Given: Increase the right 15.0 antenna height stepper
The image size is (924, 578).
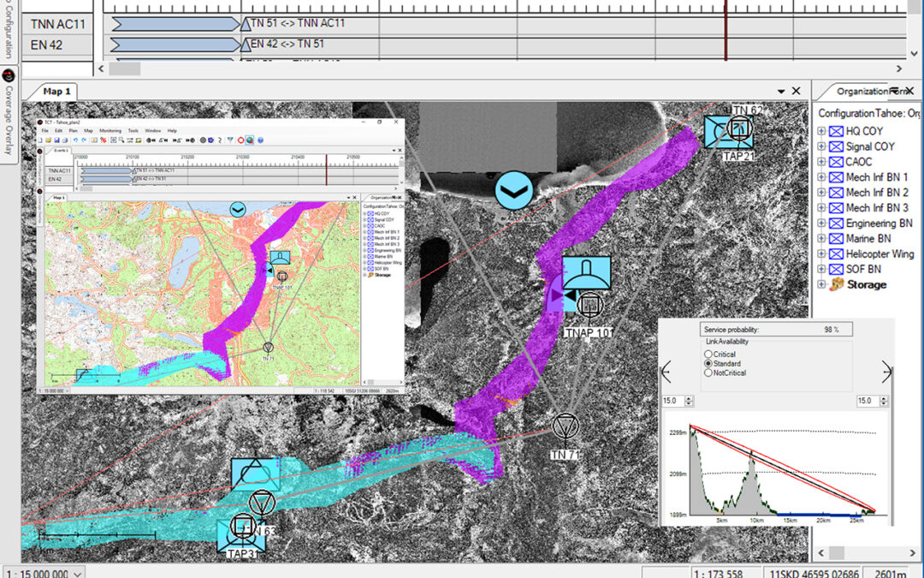Looking at the screenshot, I should tap(883, 399).
